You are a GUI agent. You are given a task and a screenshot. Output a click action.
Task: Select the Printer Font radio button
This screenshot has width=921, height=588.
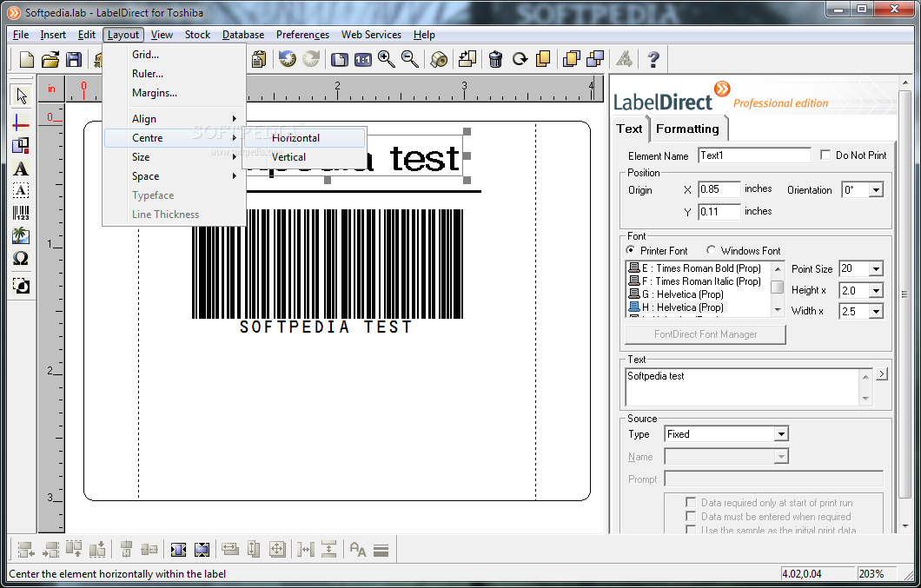coord(630,250)
